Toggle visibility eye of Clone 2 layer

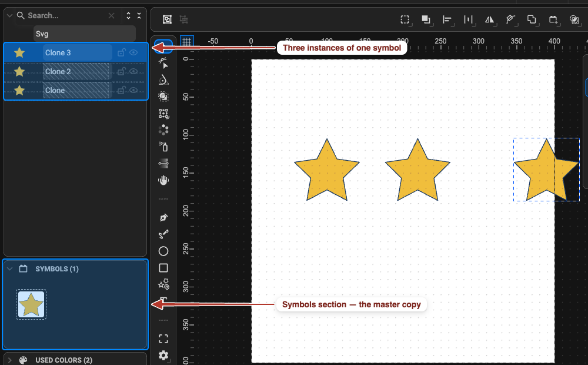click(133, 71)
